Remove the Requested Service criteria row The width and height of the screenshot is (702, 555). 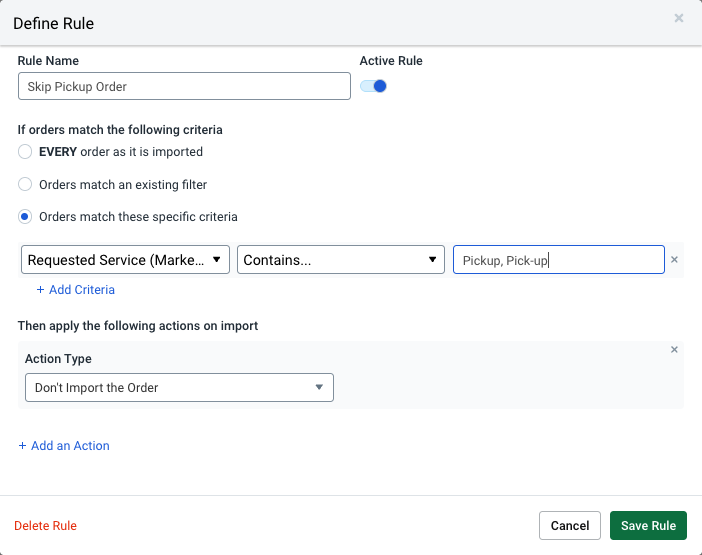click(674, 260)
